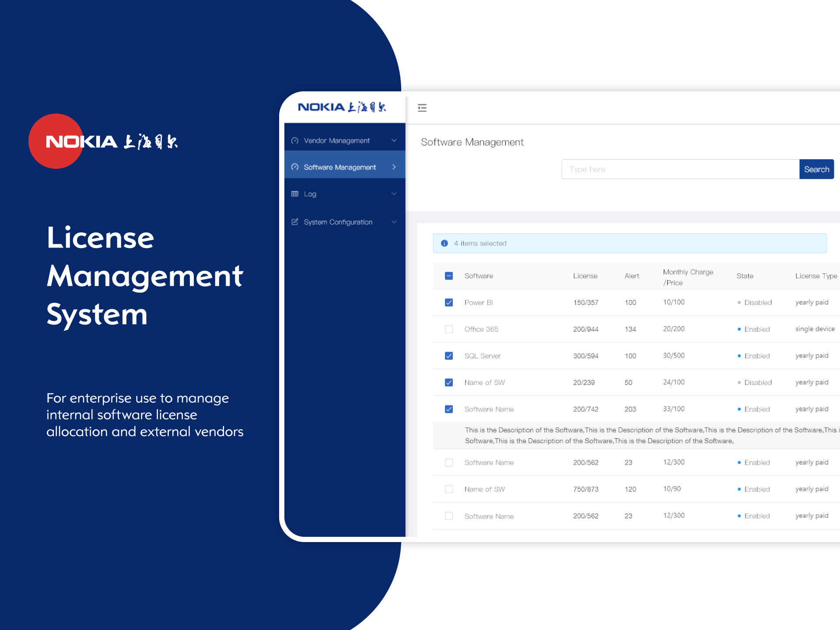
Task: Click the Monthly Charge /Price header
Action: (x=688, y=277)
